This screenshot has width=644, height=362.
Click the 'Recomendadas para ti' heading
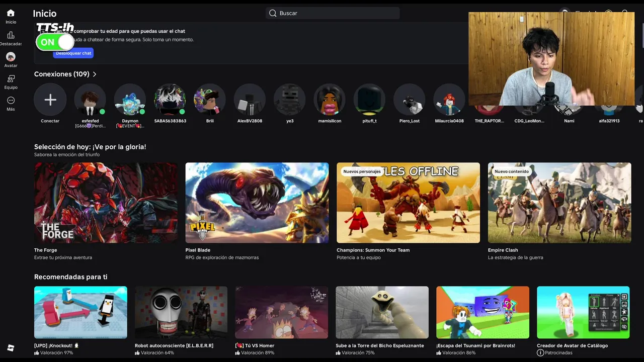[x=70, y=277]
